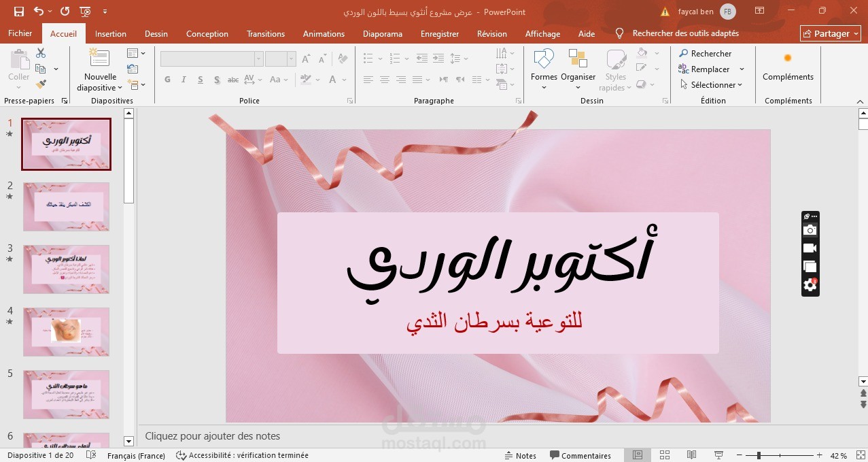This screenshot has width=868, height=462.
Task: Click the Rechercher icon in the Édition group
Action: click(x=682, y=53)
